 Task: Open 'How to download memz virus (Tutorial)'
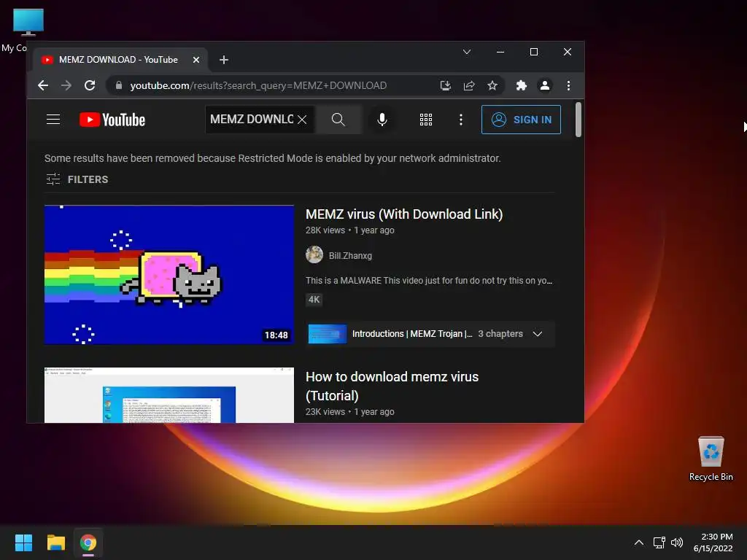(x=392, y=386)
